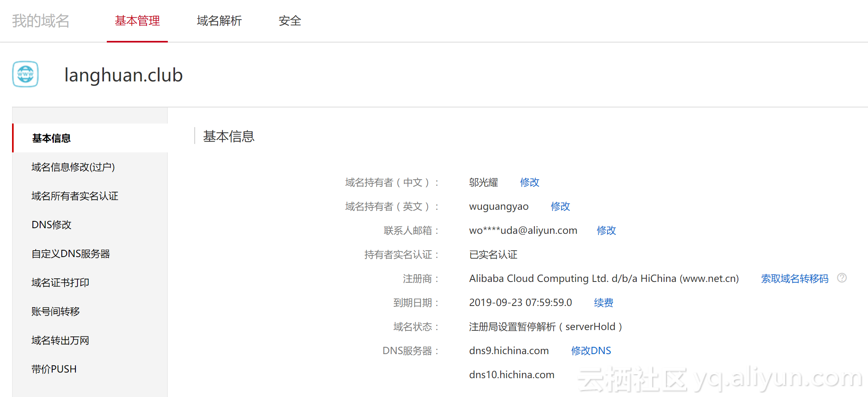Viewport: 868px width, 397px height.
Task: Click dns9.hichina.com server entry
Action: point(509,351)
